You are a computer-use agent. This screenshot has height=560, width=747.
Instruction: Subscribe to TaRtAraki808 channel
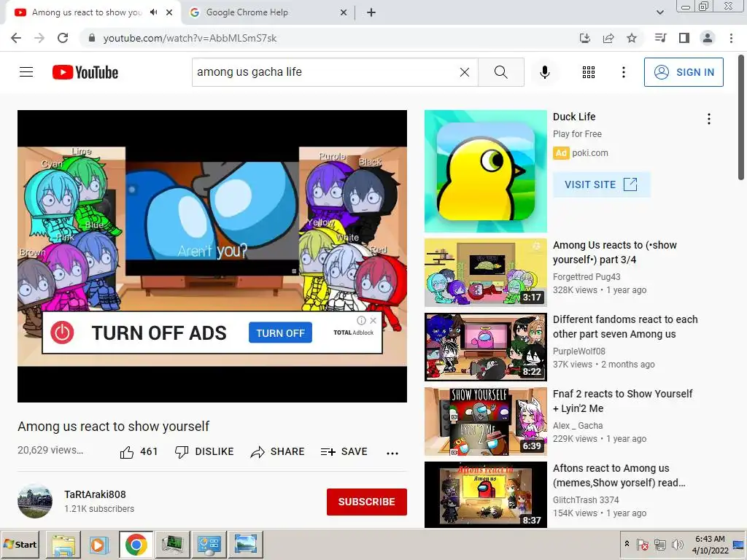click(x=366, y=502)
